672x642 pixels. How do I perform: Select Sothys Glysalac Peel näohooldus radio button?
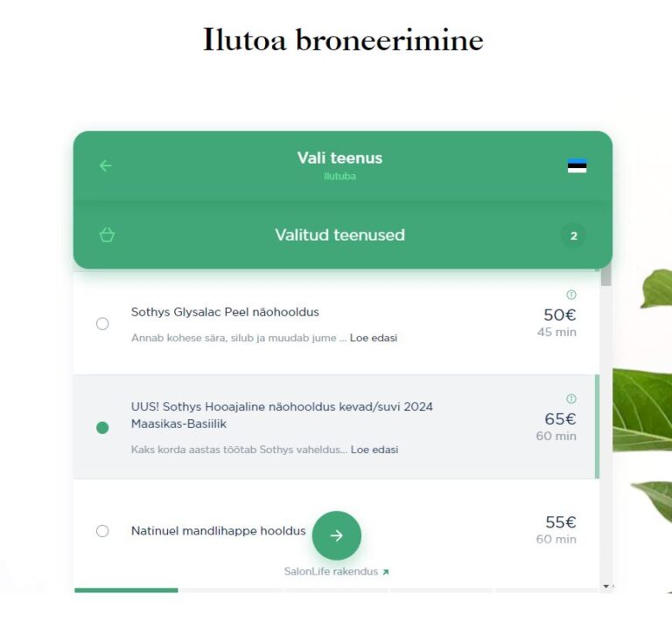pyautogui.click(x=102, y=324)
